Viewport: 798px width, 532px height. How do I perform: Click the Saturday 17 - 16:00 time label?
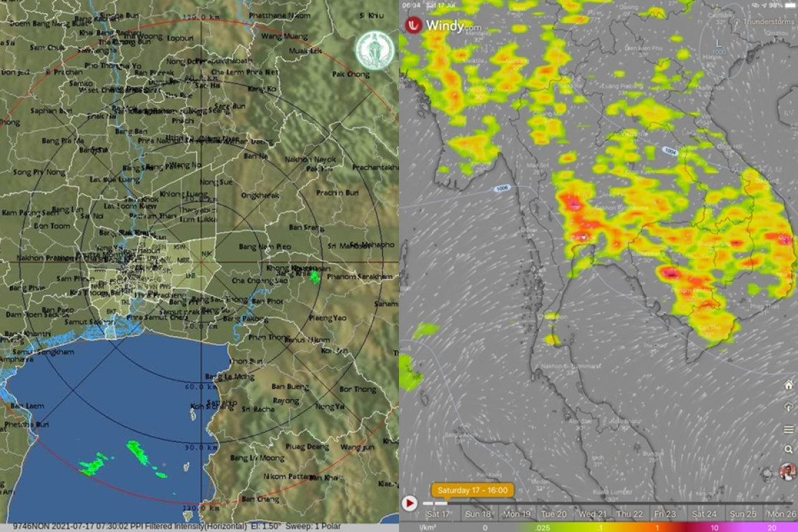click(x=472, y=490)
